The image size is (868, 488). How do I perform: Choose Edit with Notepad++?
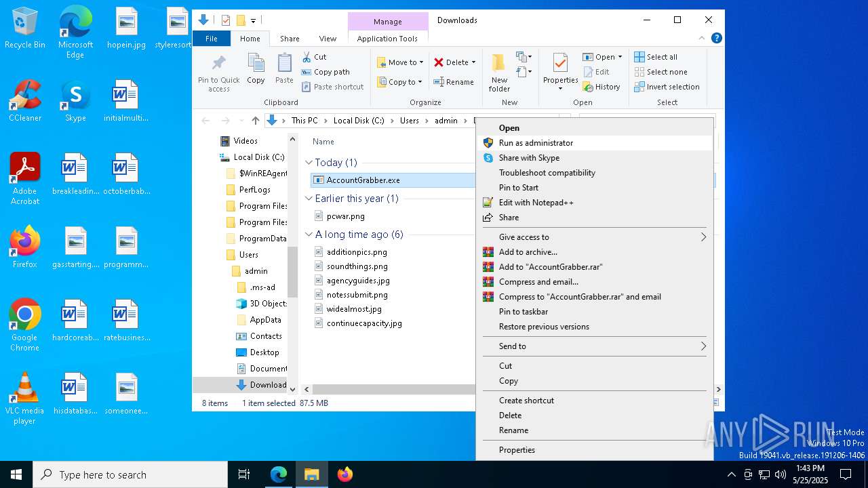click(594, 203)
